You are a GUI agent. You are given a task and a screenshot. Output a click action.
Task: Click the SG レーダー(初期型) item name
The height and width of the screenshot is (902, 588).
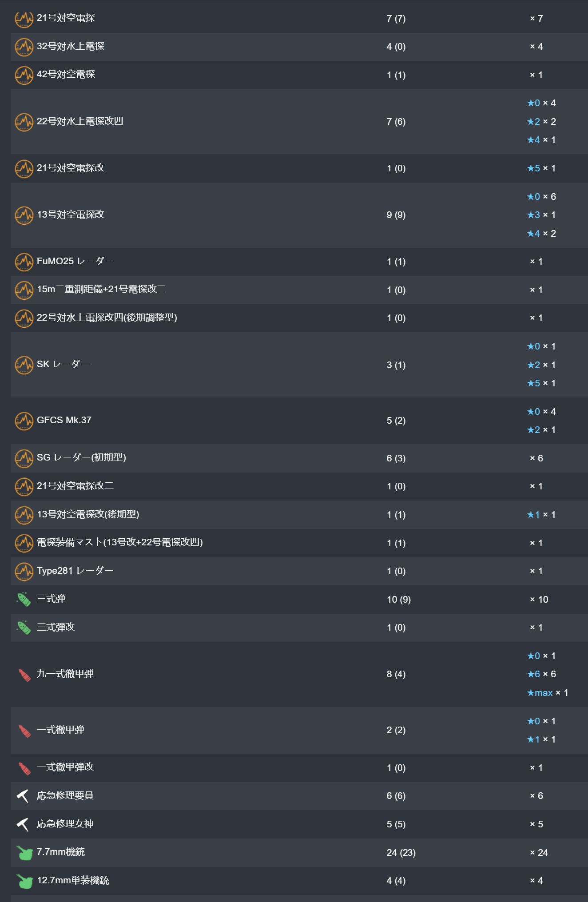pyautogui.click(x=81, y=457)
